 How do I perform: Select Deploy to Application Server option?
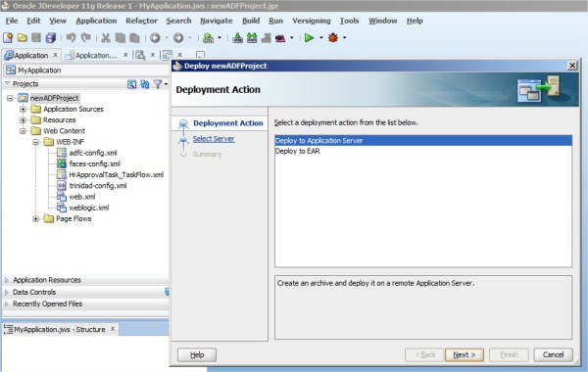click(x=423, y=141)
